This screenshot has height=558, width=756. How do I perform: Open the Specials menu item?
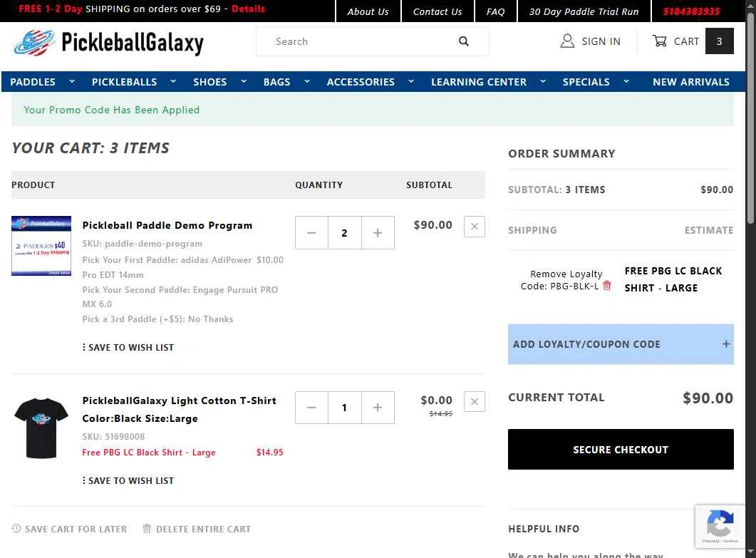coord(586,82)
